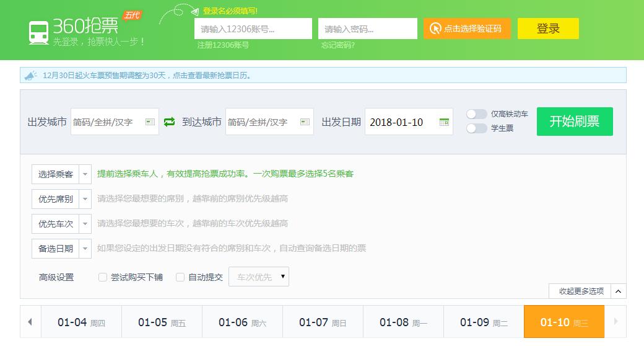
Task: Click the 360抢票 train logo icon
Action: click(38, 32)
